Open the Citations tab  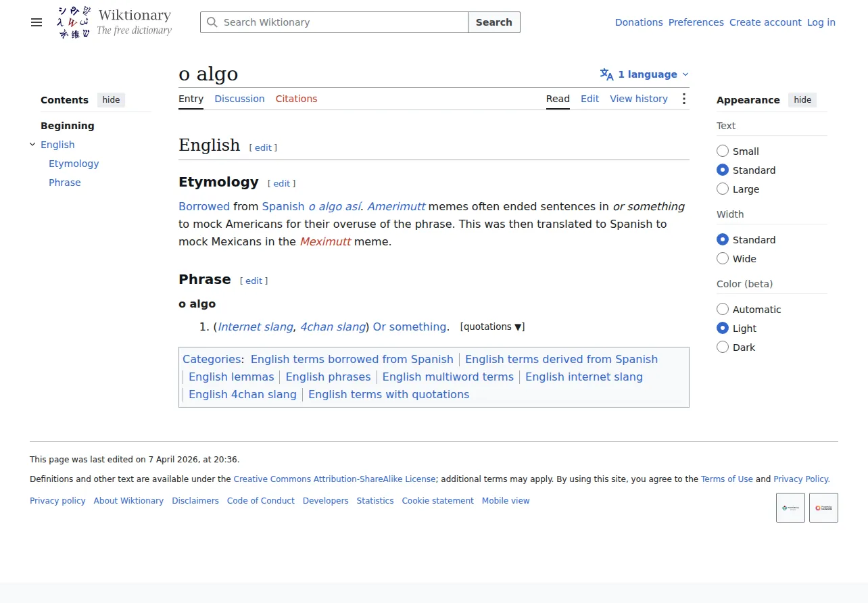(x=296, y=99)
